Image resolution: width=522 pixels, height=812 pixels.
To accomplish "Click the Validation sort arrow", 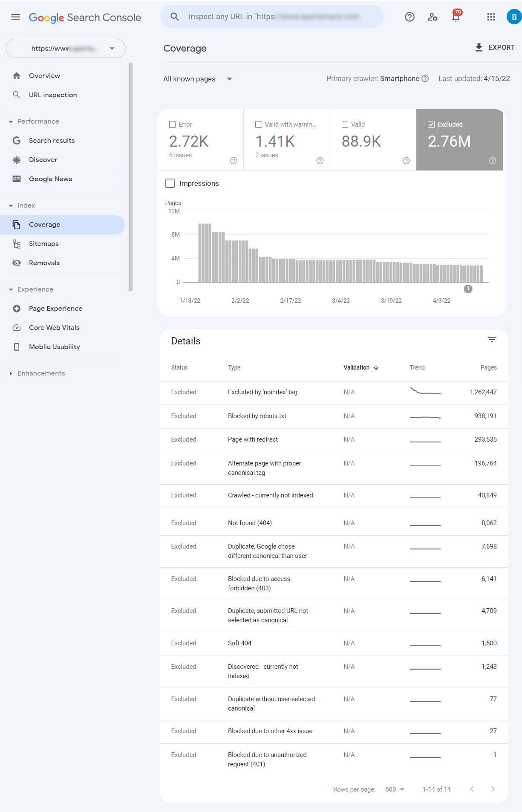I will click(x=376, y=367).
